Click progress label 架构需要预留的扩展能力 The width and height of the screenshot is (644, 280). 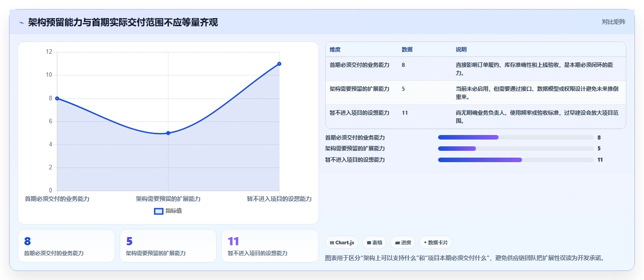(x=355, y=149)
